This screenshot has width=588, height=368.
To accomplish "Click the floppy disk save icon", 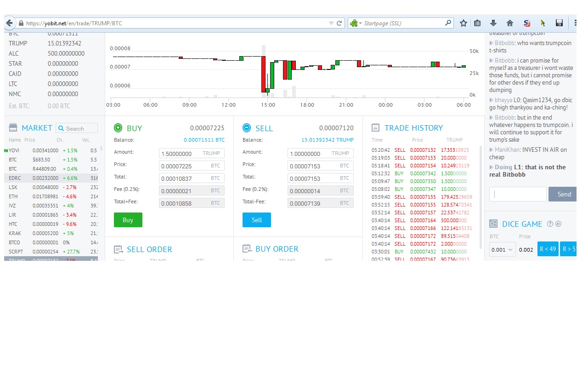I will [x=559, y=23].
